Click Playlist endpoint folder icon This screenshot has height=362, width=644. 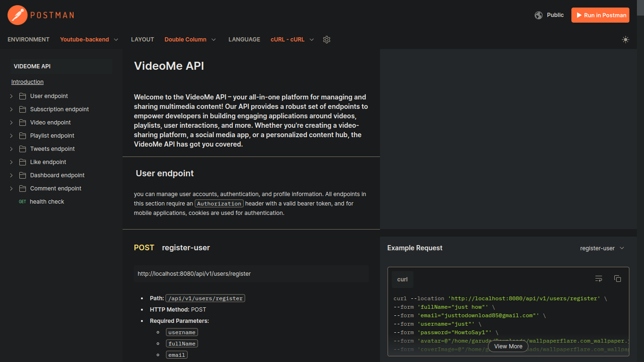pos(22,136)
